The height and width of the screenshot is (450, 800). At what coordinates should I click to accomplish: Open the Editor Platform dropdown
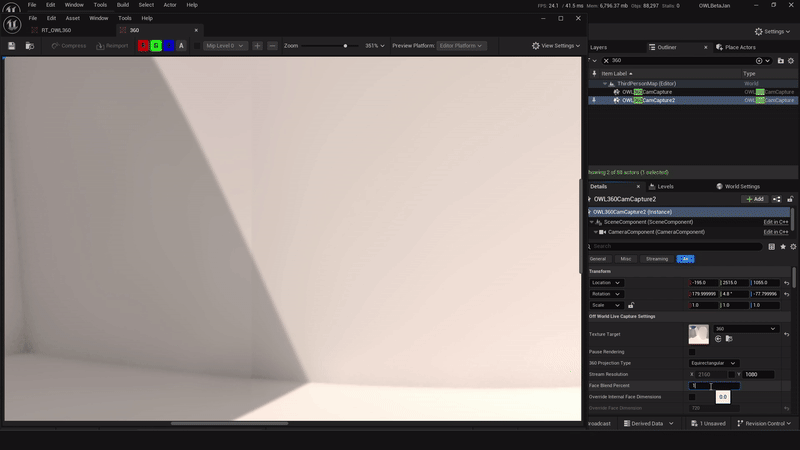462,46
